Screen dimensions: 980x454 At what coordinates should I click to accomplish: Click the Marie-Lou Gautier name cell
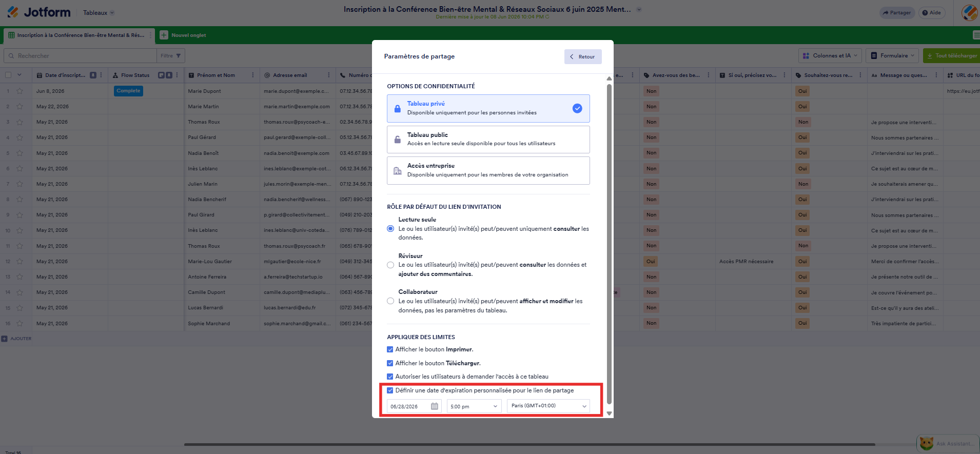[x=222, y=262]
